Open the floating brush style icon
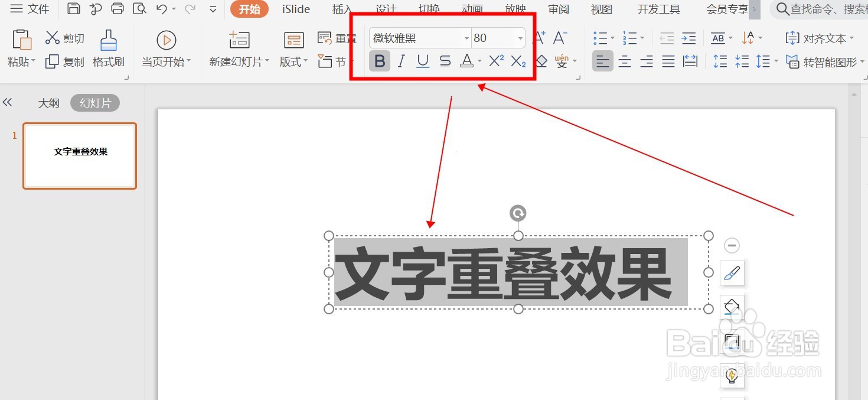 pyautogui.click(x=732, y=272)
